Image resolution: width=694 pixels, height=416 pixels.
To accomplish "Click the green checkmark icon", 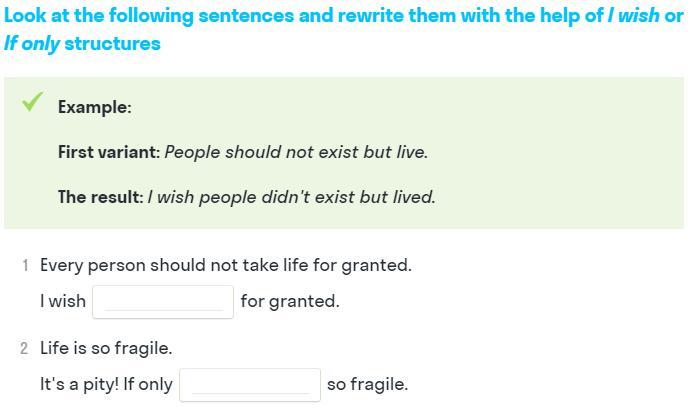I will click(32, 102).
